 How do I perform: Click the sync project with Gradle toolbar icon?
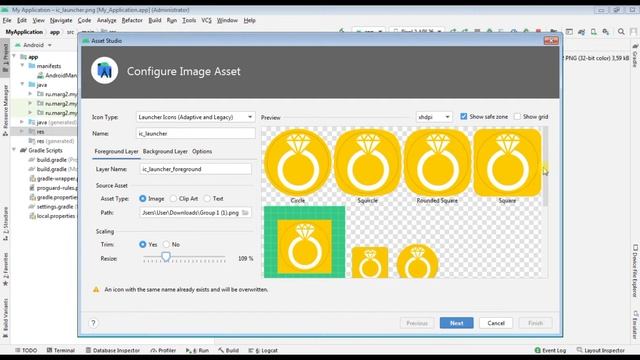tap(581, 31)
